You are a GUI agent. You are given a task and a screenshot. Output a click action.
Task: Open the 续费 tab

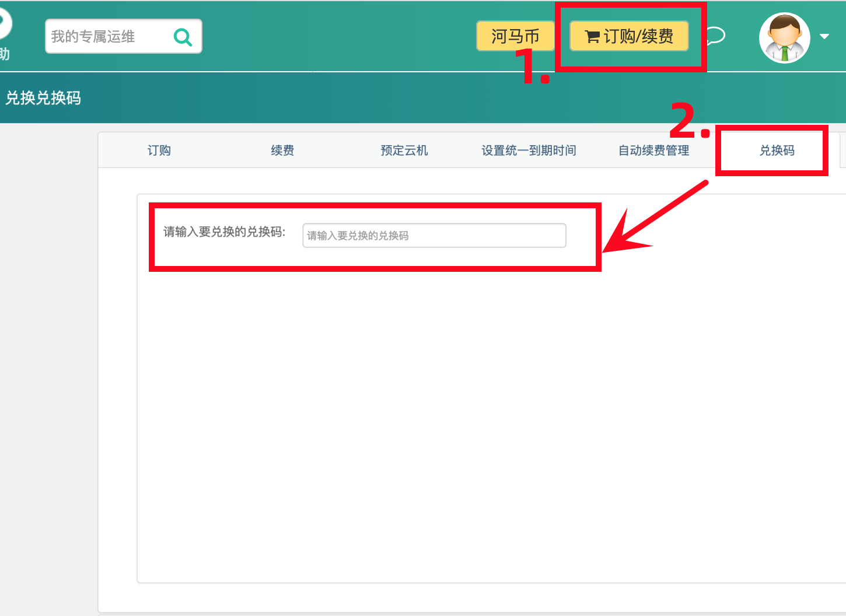(282, 150)
